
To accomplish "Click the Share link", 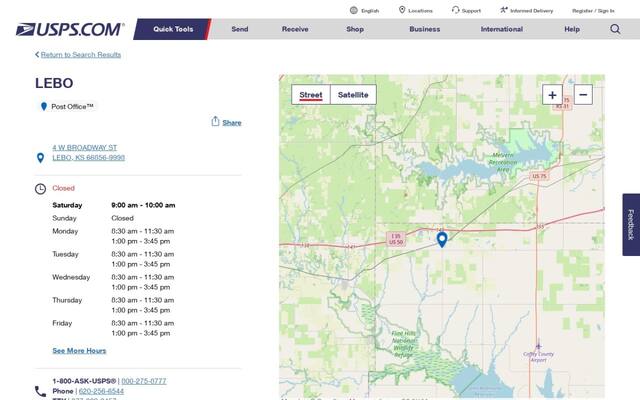I will tap(232, 122).
